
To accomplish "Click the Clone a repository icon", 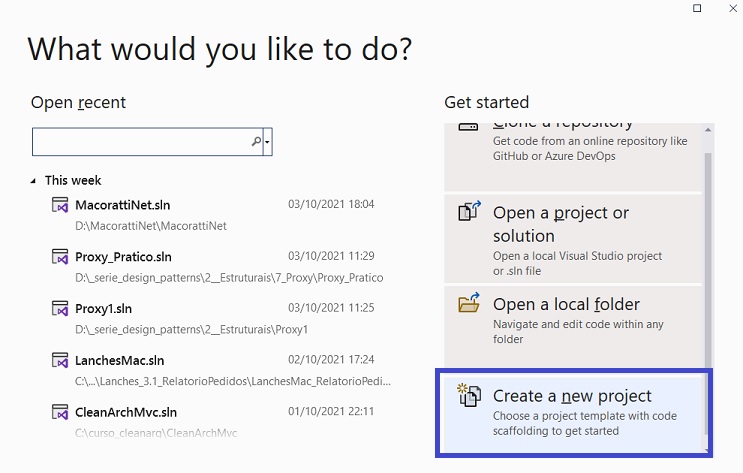I will click(468, 126).
